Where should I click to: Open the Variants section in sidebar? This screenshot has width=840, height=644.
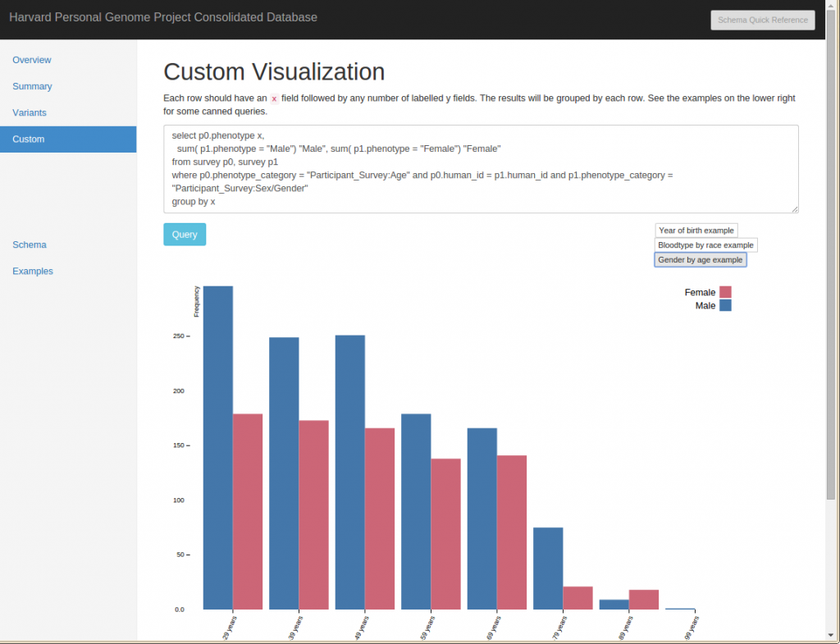tap(31, 112)
